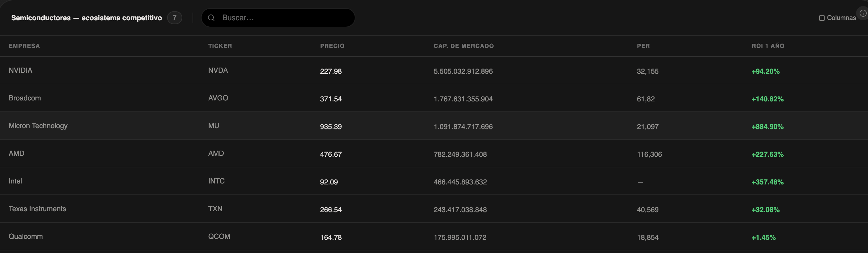This screenshot has height=253, width=868.
Task: Click the count badge showing 7
Action: click(x=175, y=18)
